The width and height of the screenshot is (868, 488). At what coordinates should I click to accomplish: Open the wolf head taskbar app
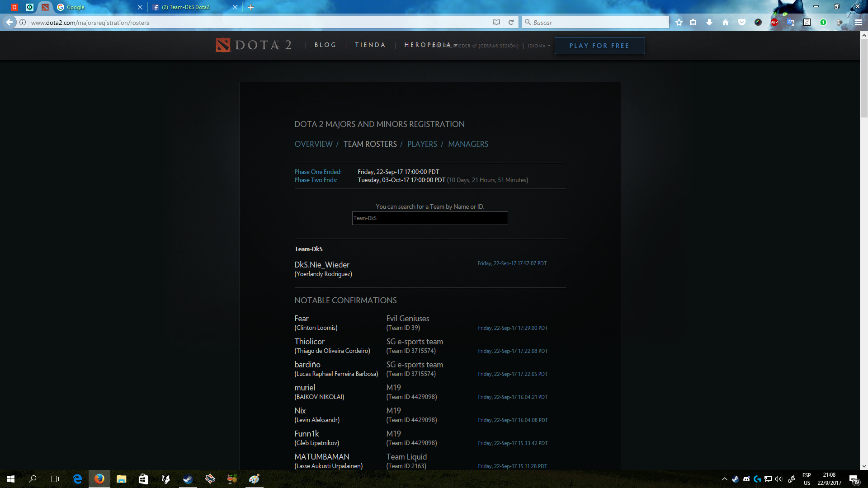tap(165, 479)
